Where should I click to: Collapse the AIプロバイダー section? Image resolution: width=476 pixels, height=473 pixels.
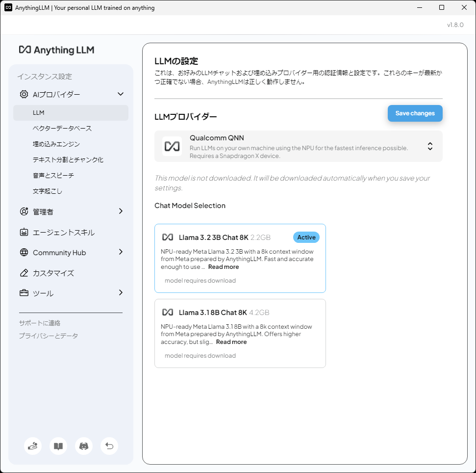(x=120, y=94)
